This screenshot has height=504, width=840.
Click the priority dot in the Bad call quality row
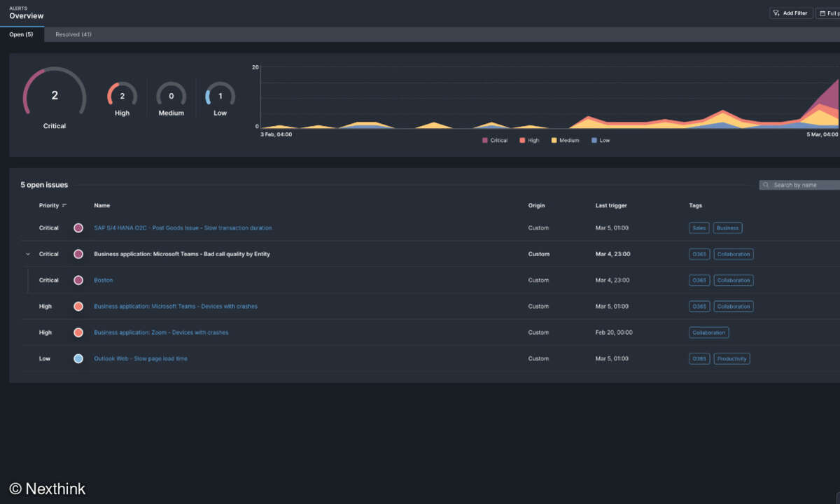point(78,254)
